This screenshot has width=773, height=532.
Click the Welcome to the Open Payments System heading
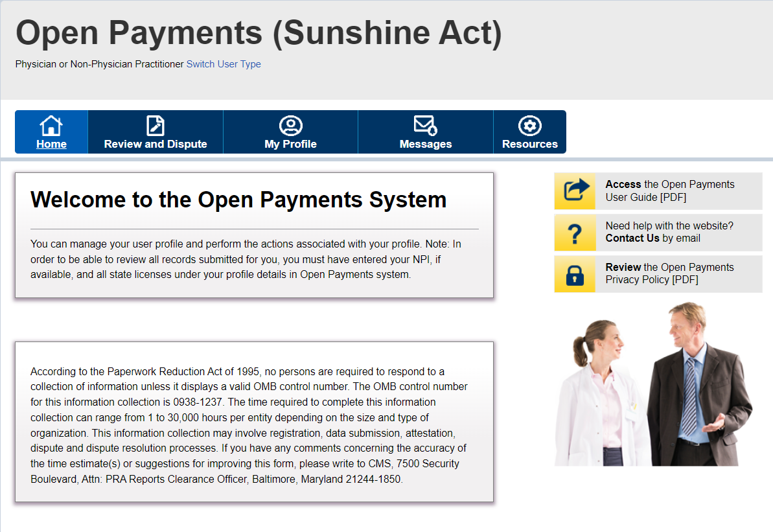238,200
